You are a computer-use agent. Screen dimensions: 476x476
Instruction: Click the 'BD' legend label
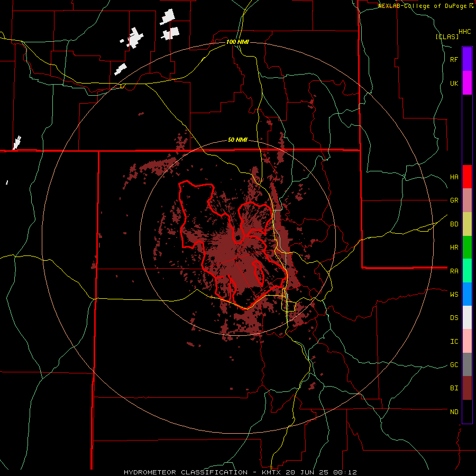(454, 224)
